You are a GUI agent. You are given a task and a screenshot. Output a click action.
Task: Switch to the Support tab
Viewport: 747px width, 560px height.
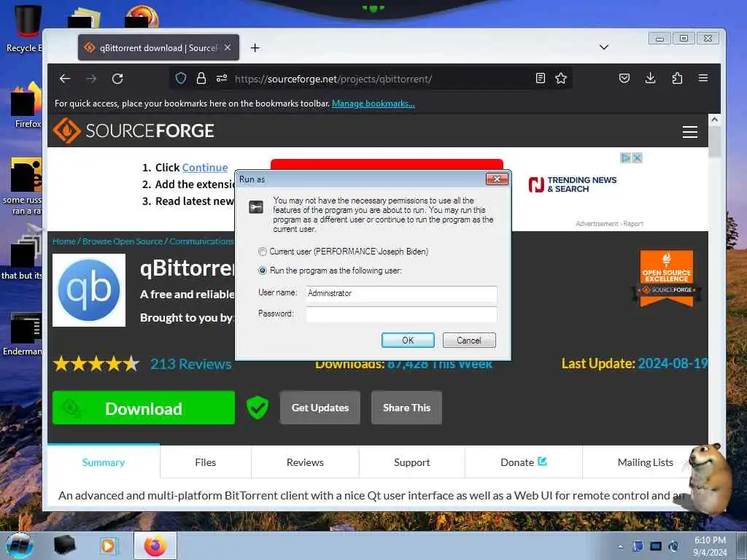click(x=411, y=462)
